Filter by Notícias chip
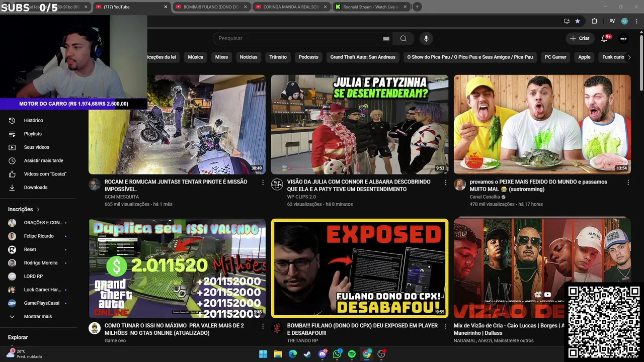This screenshot has height=362, width=644. click(249, 57)
